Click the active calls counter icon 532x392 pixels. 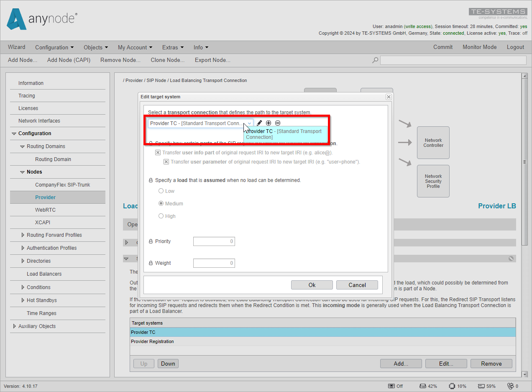coord(509,386)
